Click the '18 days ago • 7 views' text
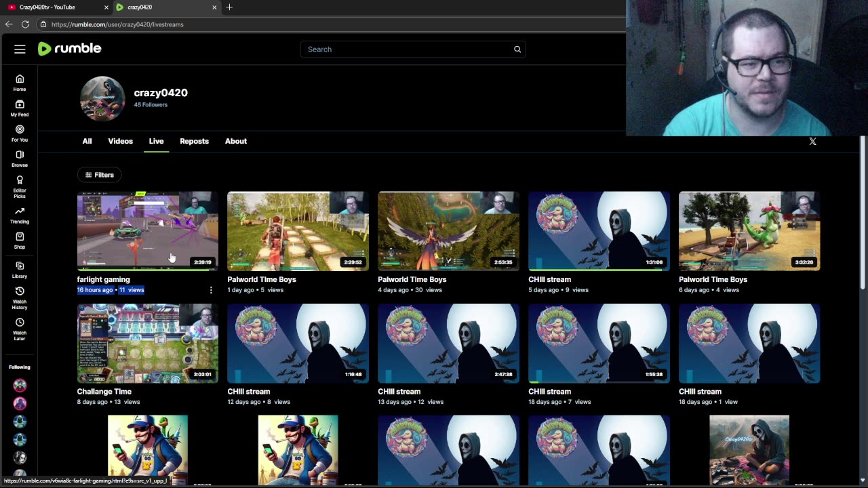This screenshot has width=868, height=488. (x=559, y=402)
